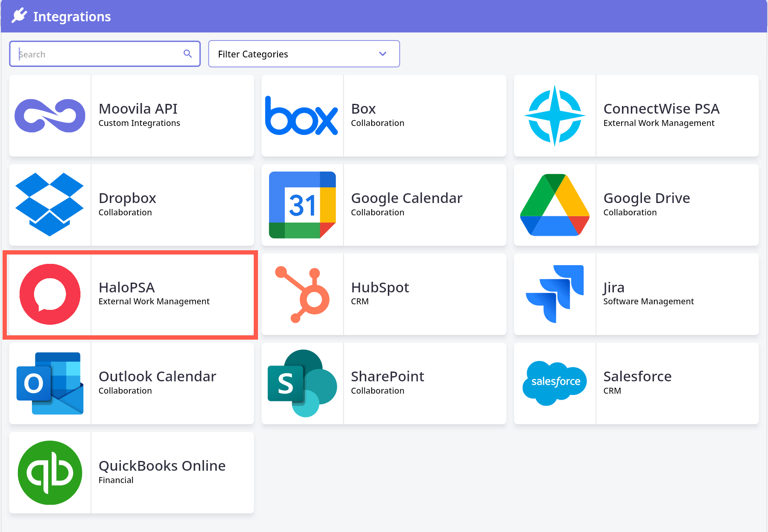The image size is (768, 532).
Task: Click the Jira logo icon
Action: point(554,294)
